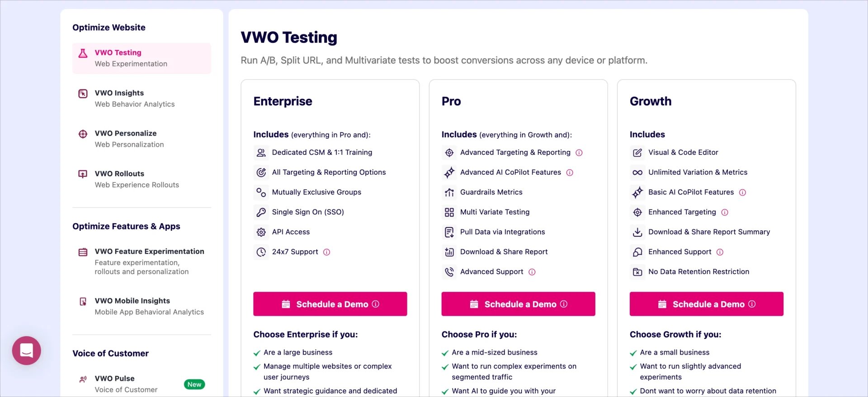Image resolution: width=868 pixels, height=397 pixels.
Task: Schedule a Demo for the Enterprise plan
Action: [x=330, y=304]
